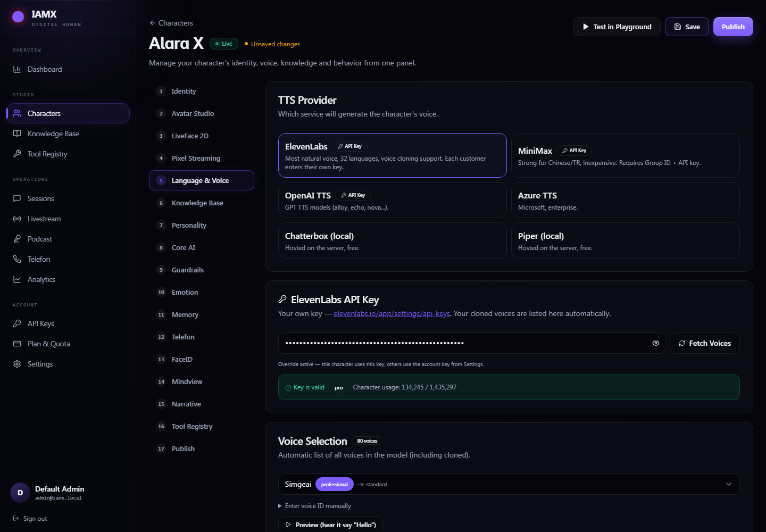766x532 pixels.
Task: Click the professional voice tag
Action: [334, 484]
